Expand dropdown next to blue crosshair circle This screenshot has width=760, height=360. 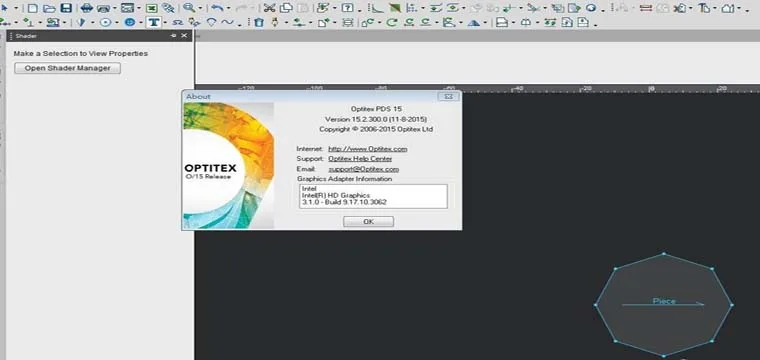click(x=141, y=23)
